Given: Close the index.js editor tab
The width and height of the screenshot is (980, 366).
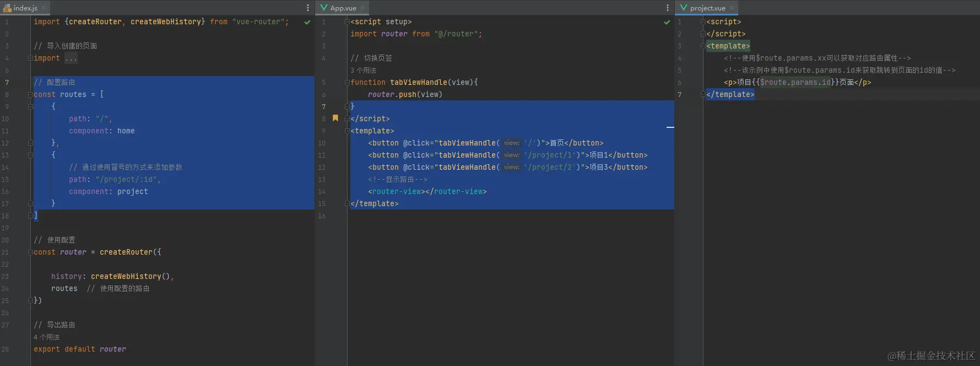Looking at the screenshot, I should [x=44, y=8].
